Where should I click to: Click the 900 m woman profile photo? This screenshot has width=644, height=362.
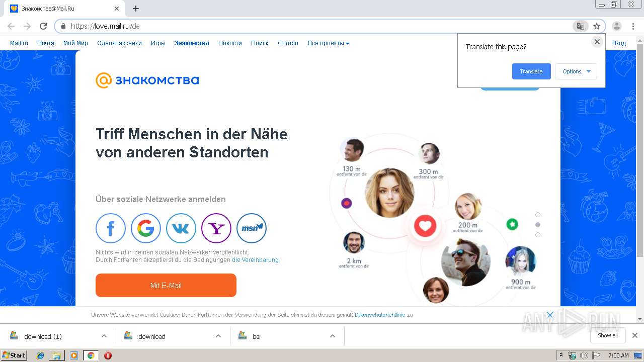pyautogui.click(x=521, y=261)
